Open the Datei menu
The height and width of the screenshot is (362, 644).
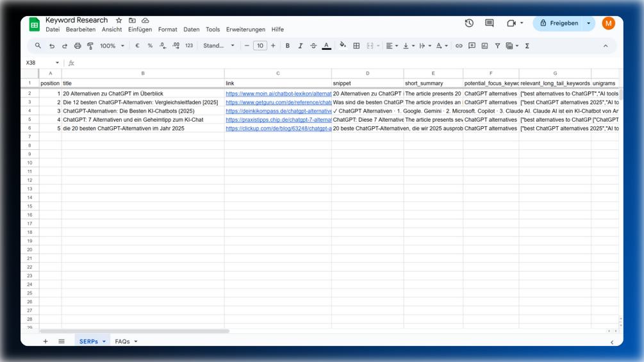pos(53,29)
